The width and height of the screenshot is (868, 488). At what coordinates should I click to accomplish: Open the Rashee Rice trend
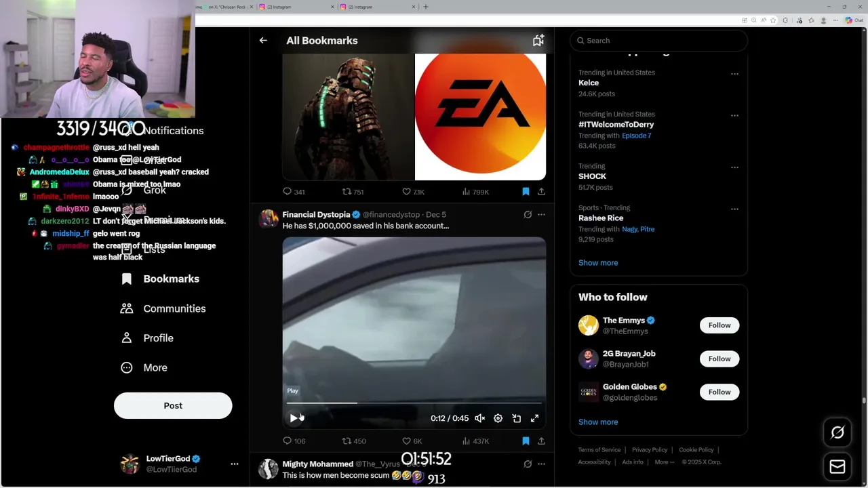[601, 218]
